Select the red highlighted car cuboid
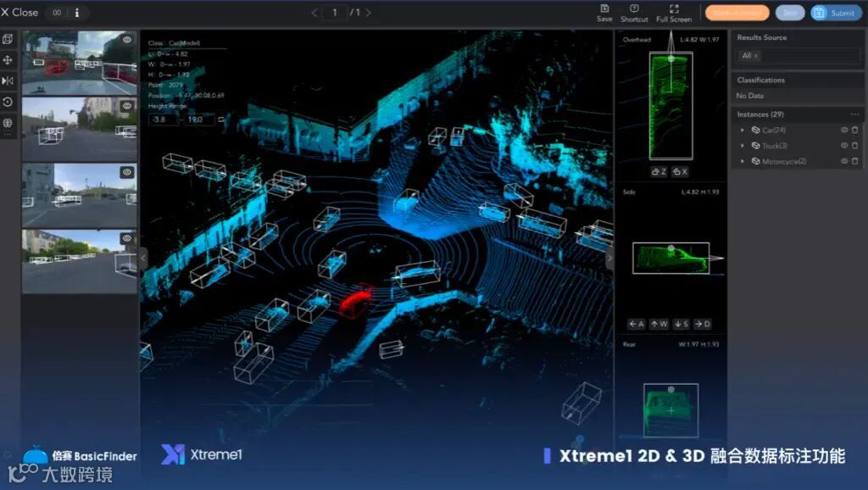Screen dimensions: 868x490 tap(355, 302)
